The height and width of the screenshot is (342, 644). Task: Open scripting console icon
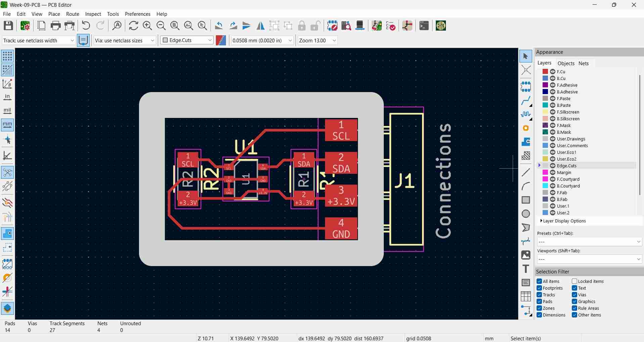click(x=424, y=26)
